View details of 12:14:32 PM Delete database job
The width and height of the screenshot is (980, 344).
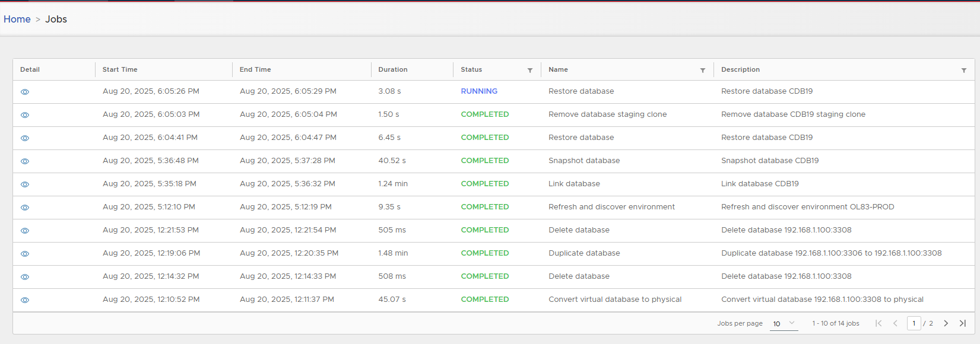(25, 277)
